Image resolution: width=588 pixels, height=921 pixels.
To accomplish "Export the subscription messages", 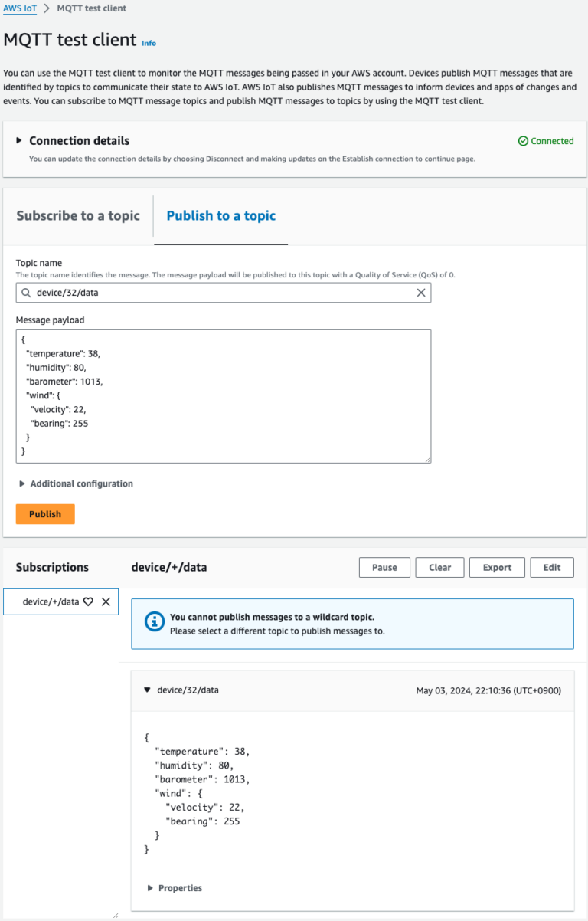I will coord(497,567).
